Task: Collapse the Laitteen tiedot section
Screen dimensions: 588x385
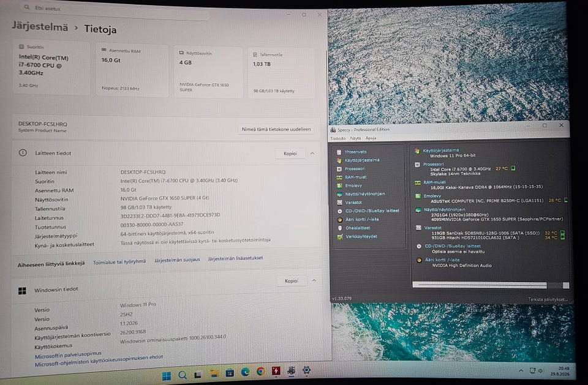Action: pyautogui.click(x=312, y=153)
